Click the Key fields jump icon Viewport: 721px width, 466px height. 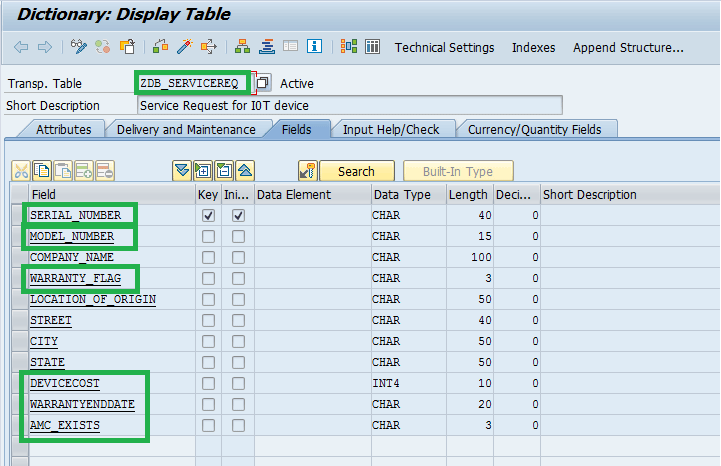(308, 171)
